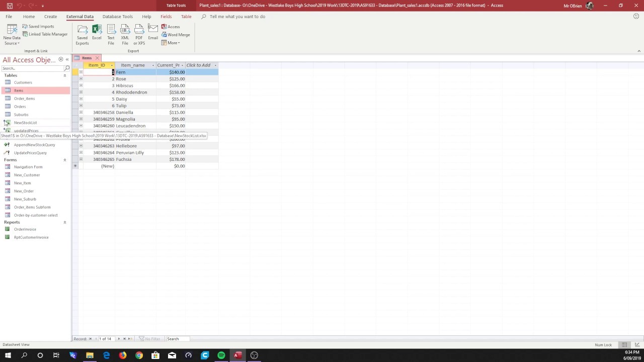This screenshot has width=644, height=362.
Task: Run AppendNewStockQuery
Action: 34,145
